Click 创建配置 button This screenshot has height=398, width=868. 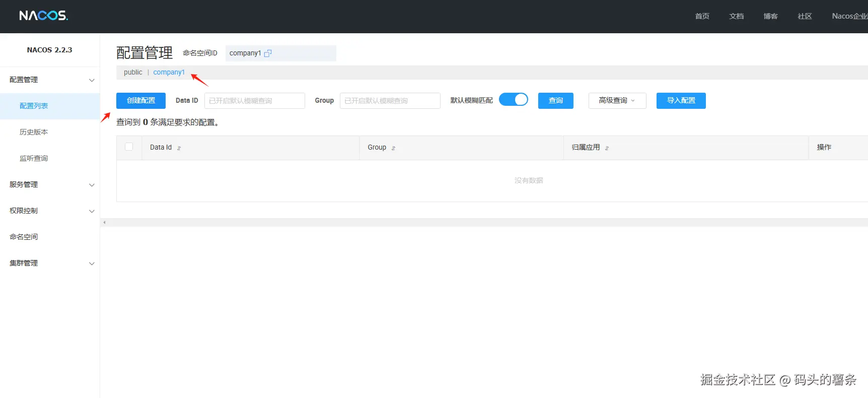point(141,100)
